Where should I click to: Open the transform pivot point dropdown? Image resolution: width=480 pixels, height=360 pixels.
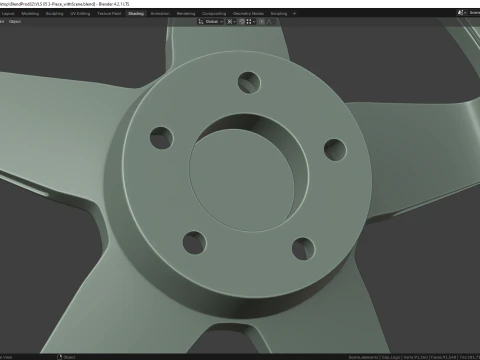231,22
